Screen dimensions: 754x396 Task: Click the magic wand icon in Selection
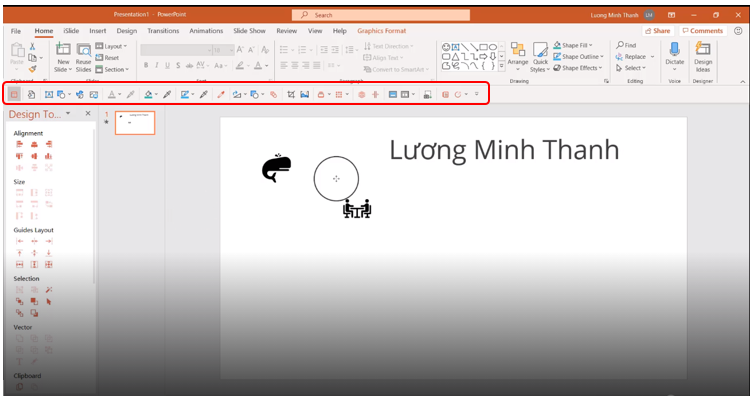49,290
